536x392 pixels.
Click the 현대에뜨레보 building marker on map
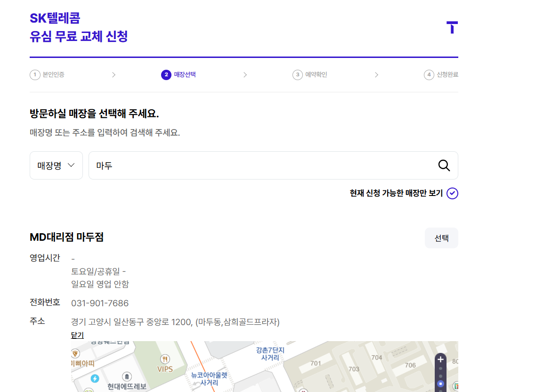[x=127, y=376]
